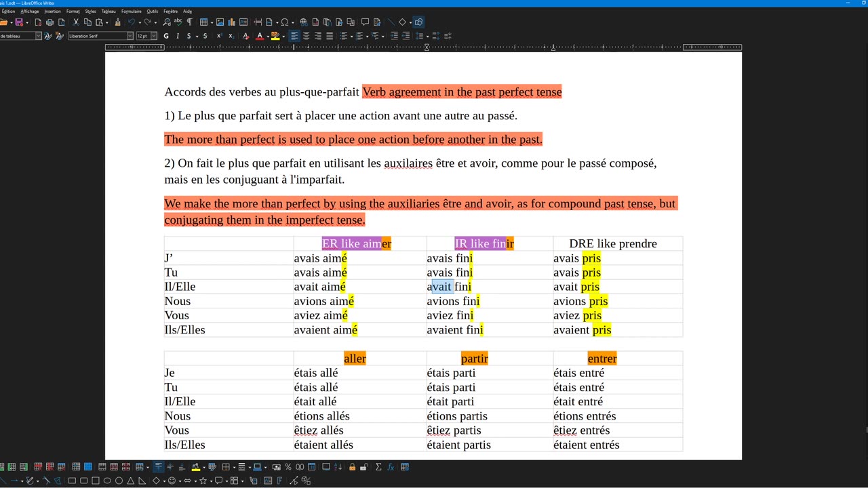868x488 pixels.
Task: Open Aide menu
Action: [187, 12]
